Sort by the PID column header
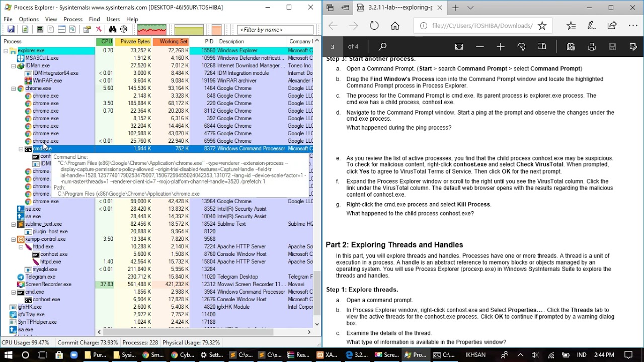Viewport: 644px width, 362px height. pos(203,42)
